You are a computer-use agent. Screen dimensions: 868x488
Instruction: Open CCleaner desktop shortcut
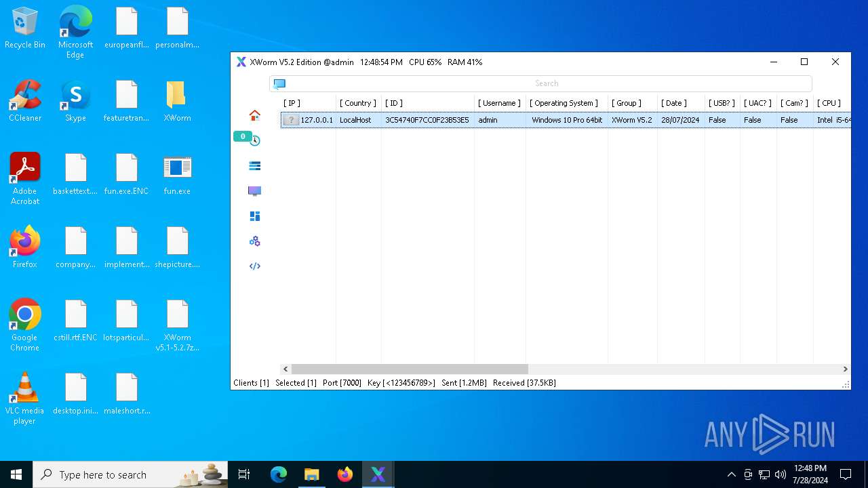pyautogui.click(x=25, y=102)
